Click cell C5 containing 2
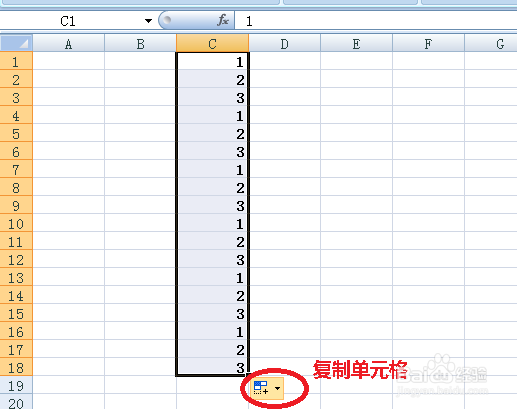The height and width of the screenshot is (409, 517). 212,133
